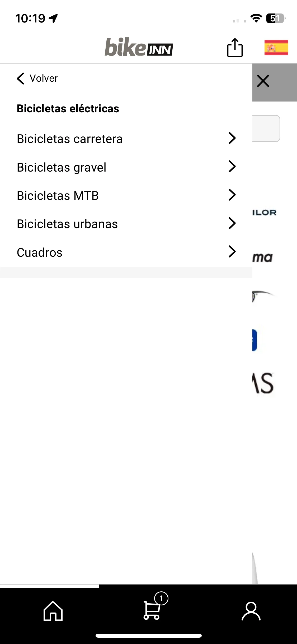
Task: Open the user account icon
Action: (x=251, y=611)
